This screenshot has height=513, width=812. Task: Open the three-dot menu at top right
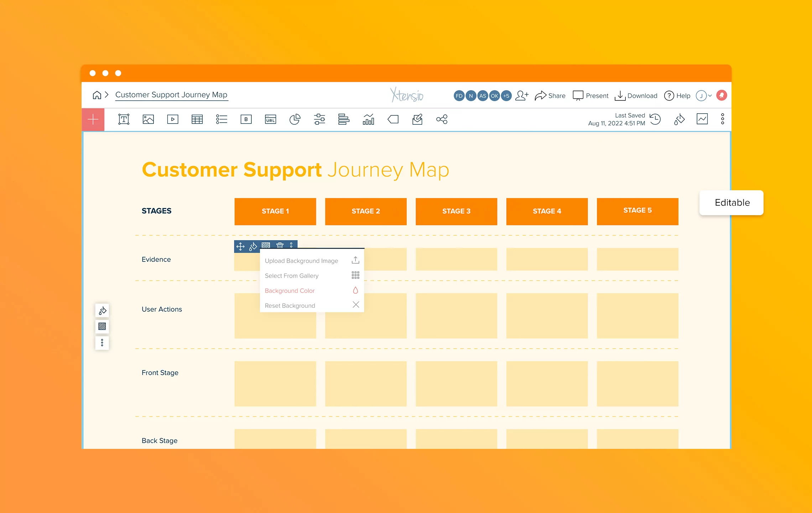tap(722, 119)
